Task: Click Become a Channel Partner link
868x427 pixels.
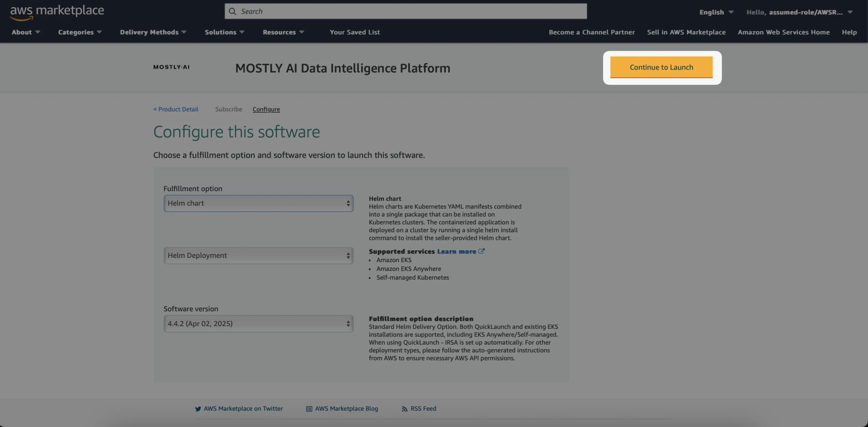Action: (592, 32)
